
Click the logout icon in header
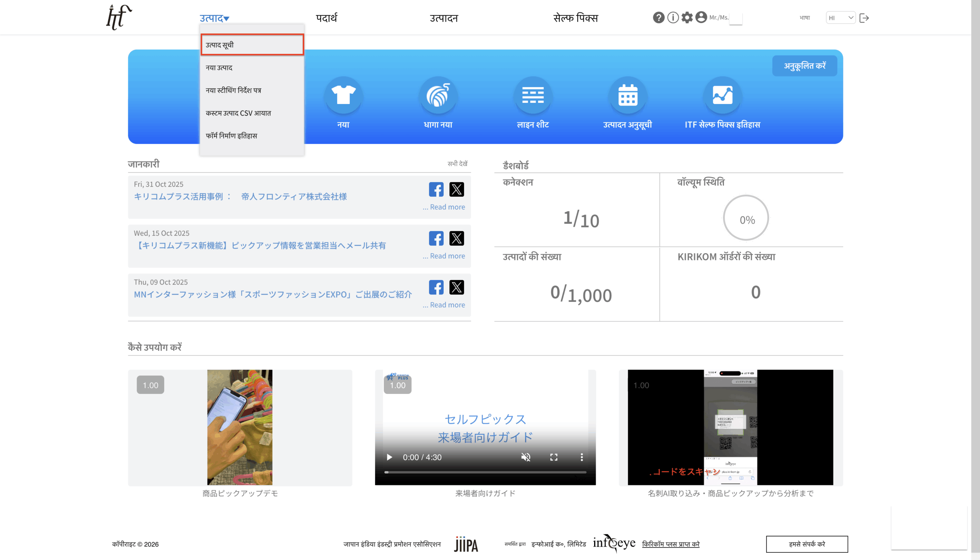pyautogui.click(x=864, y=18)
